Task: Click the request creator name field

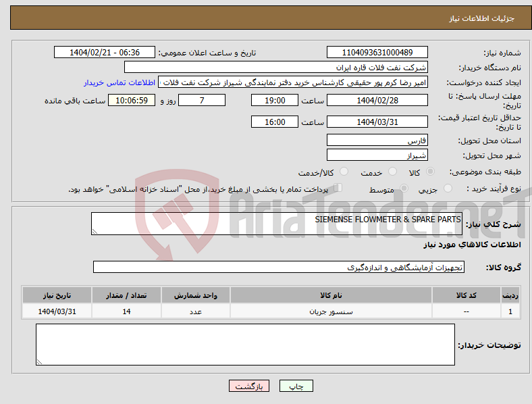Action: tap(293, 82)
